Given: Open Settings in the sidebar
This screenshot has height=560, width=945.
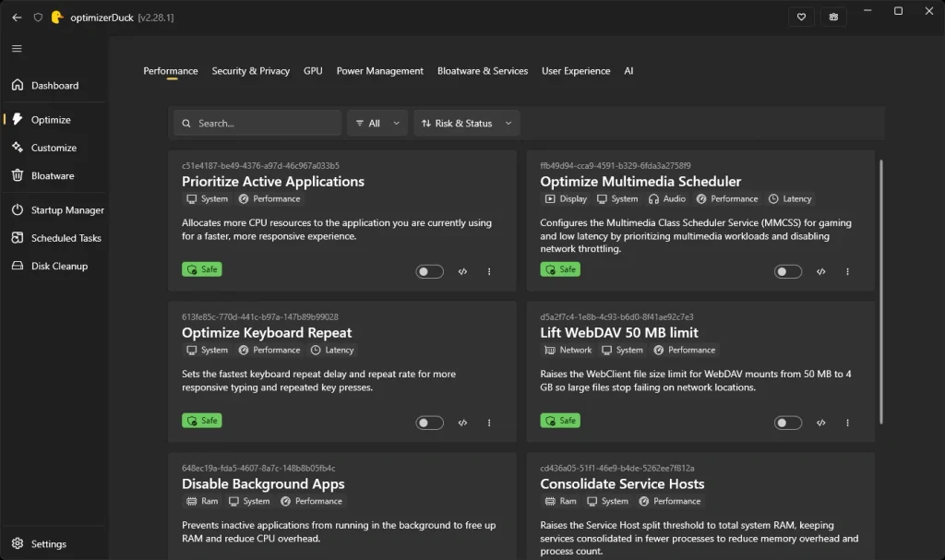Looking at the screenshot, I should [x=54, y=543].
